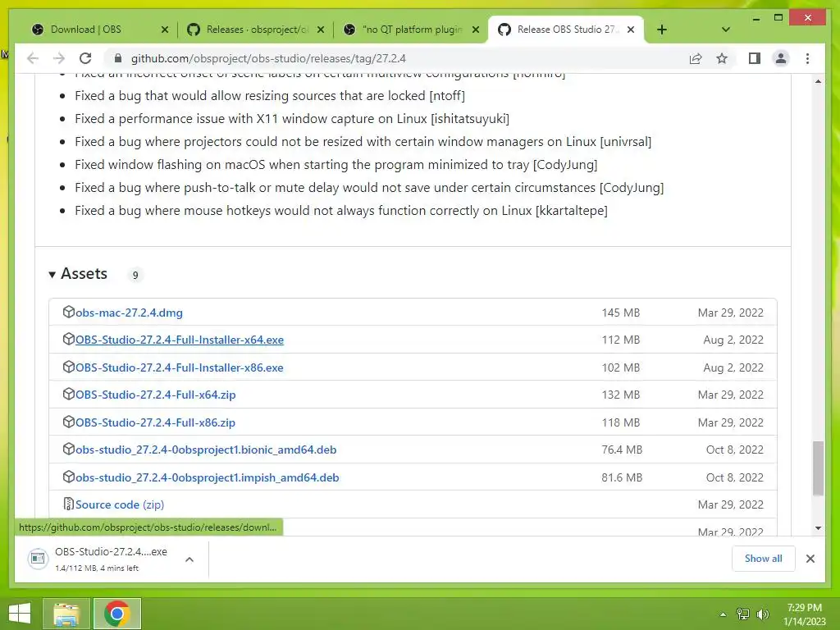Click the "76.4 MB" size text
This screenshot has width=840, height=630.
[x=622, y=450]
